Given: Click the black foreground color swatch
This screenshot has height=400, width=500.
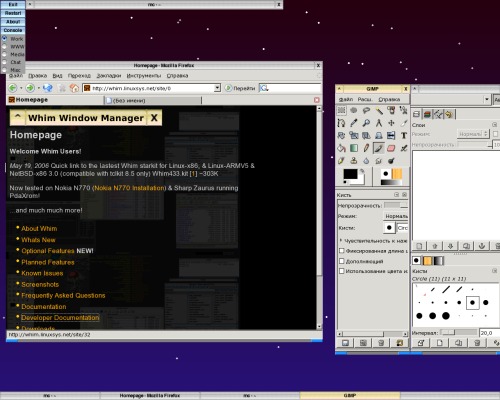Looking at the screenshot, I should (x=350, y=174).
